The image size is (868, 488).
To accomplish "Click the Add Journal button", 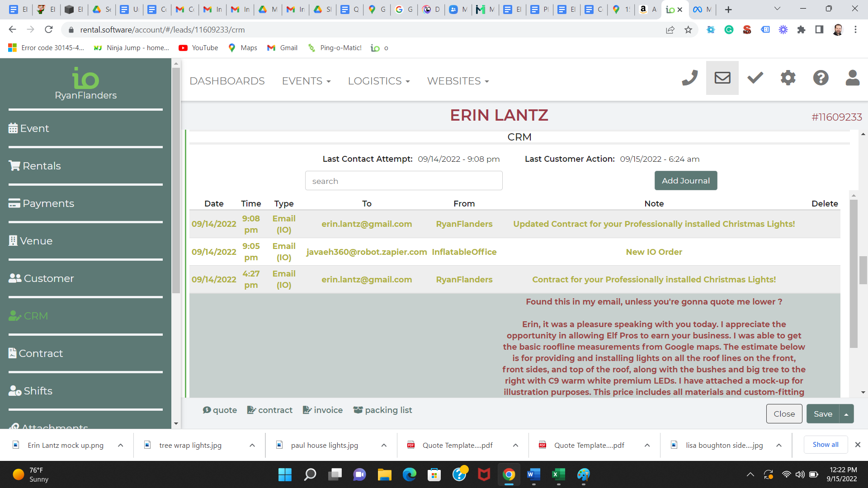I will (x=685, y=181).
